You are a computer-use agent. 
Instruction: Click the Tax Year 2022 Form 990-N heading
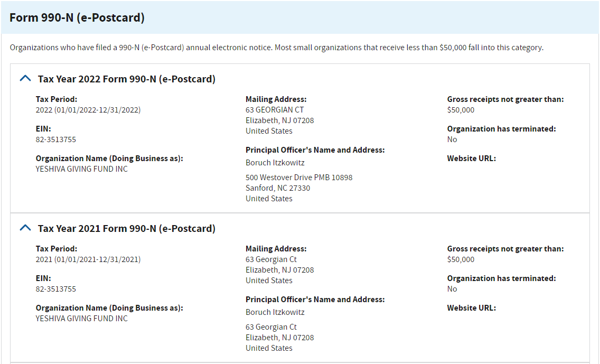tap(126, 79)
